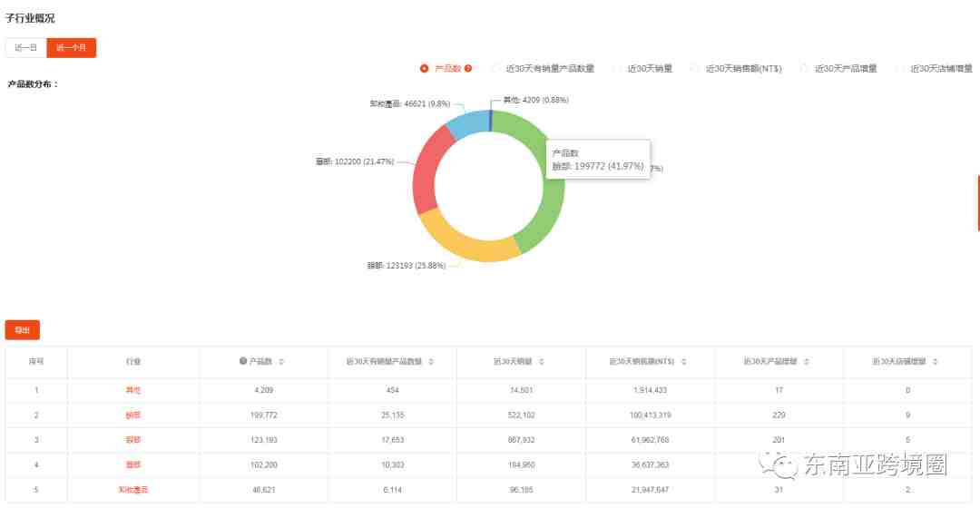Select the 产品数 radio button

[424, 68]
